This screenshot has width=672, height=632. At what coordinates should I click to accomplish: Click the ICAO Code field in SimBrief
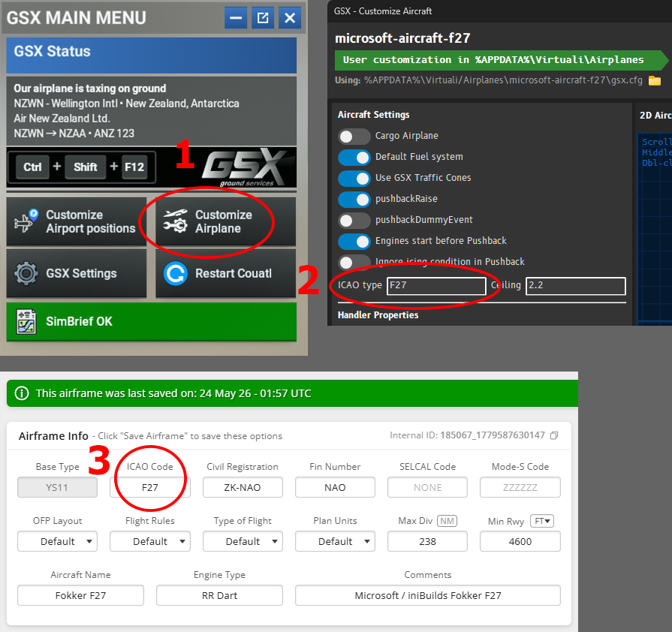click(x=150, y=488)
